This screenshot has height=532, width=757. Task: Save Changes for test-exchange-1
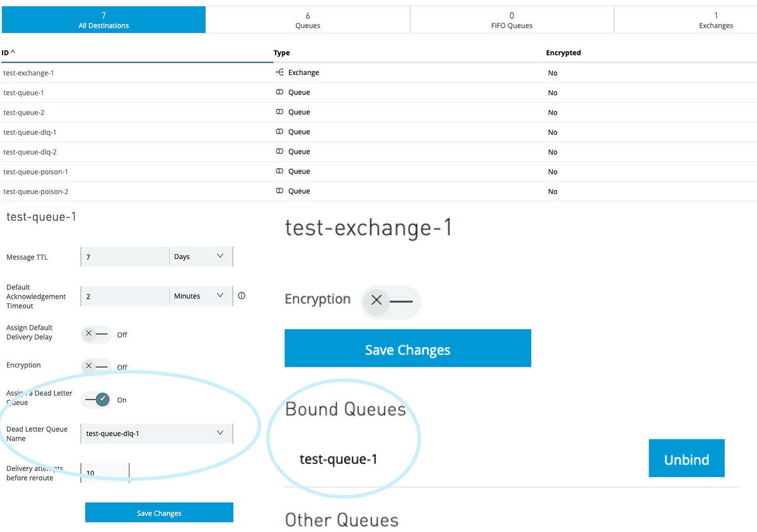(x=408, y=349)
